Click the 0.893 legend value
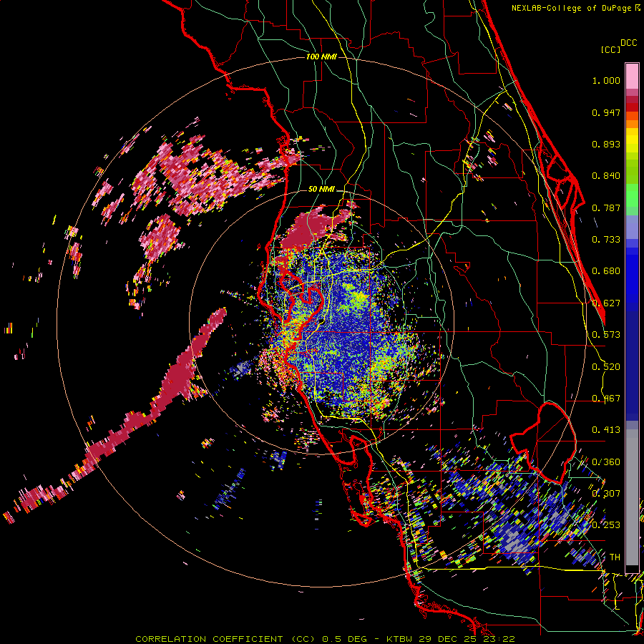644x644 pixels. point(606,144)
